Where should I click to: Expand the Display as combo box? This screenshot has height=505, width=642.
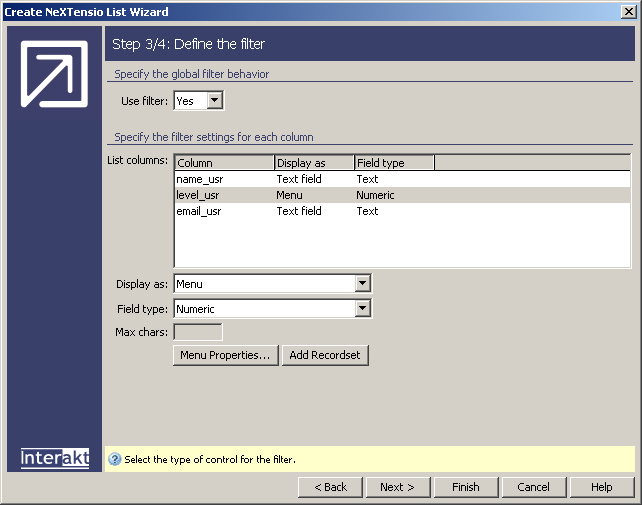362,284
